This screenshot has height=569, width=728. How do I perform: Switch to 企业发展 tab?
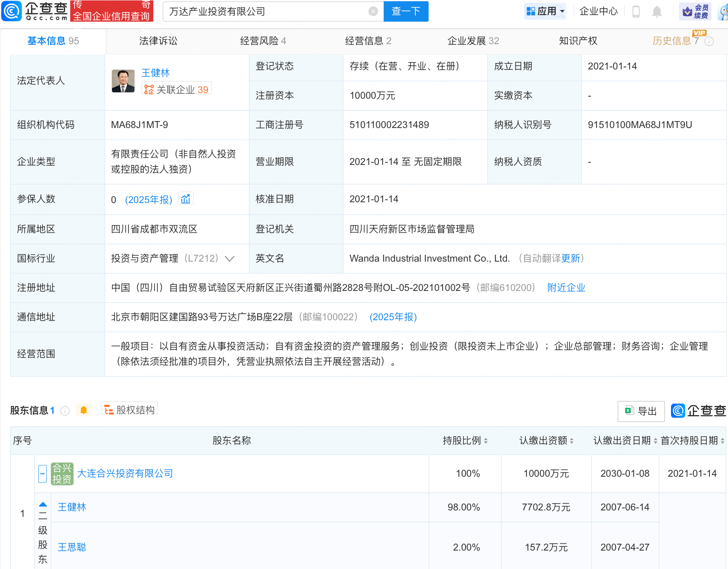[473, 41]
